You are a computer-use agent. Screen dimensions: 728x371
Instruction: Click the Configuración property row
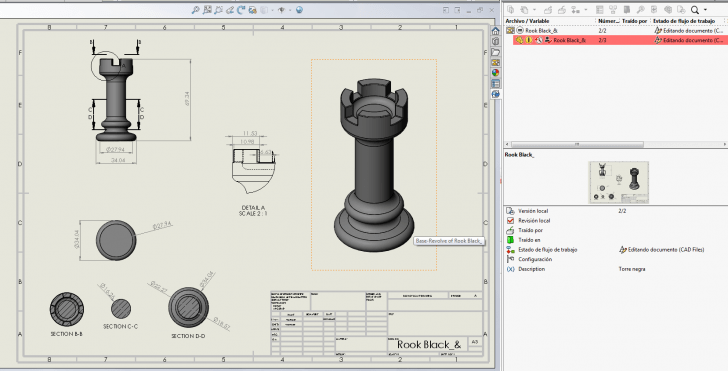(x=616, y=260)
